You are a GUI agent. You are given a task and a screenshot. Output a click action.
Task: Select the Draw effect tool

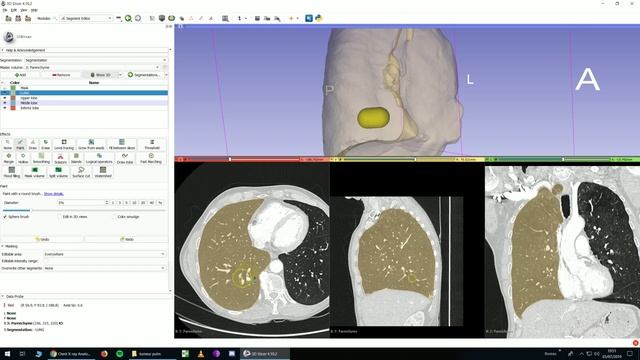pos(33,144)
